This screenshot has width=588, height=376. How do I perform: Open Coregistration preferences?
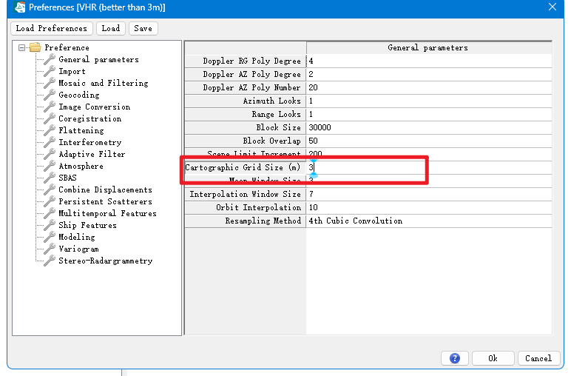90,118
